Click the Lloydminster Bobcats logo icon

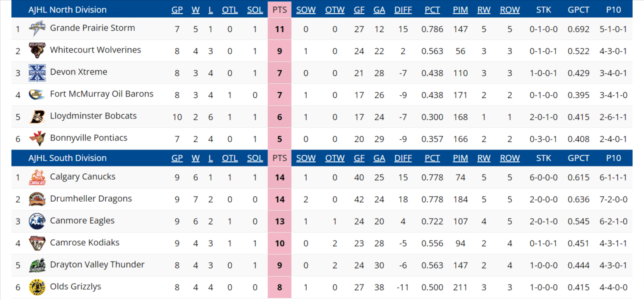click(x=37, y=117)
